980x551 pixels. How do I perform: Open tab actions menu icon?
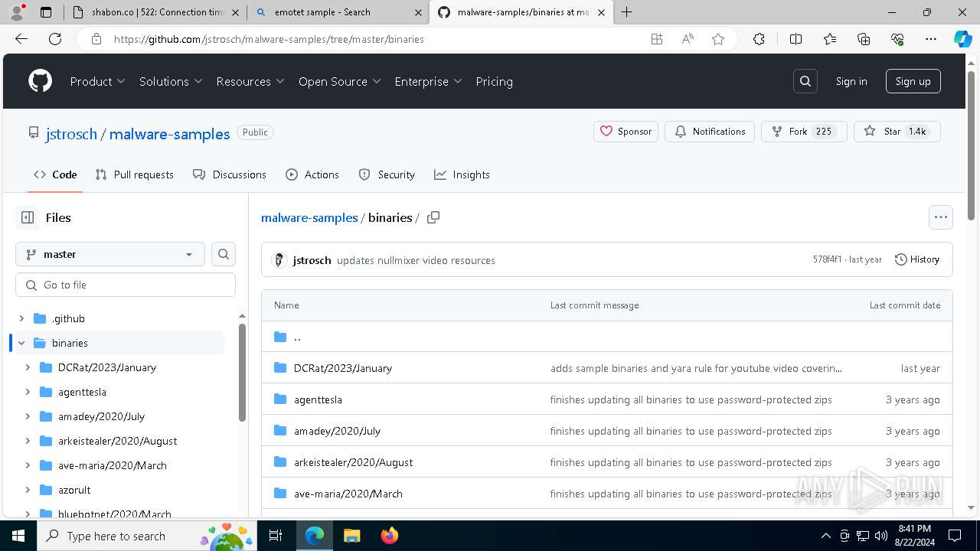[x=46, y=12]
